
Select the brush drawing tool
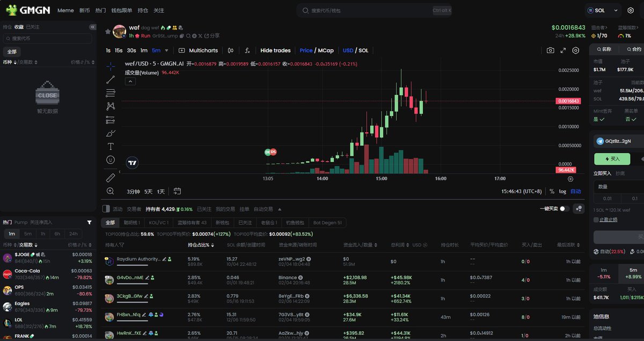tap(111, 133)
